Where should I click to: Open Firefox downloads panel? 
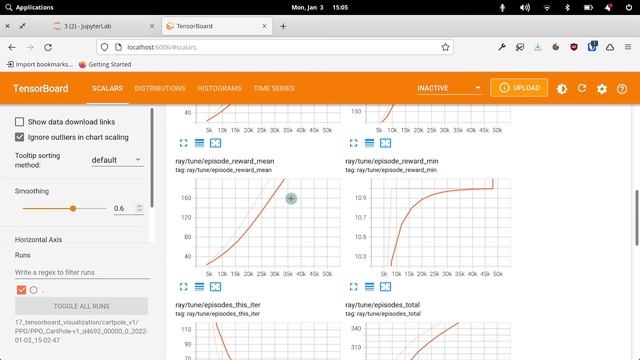(538, 47)
